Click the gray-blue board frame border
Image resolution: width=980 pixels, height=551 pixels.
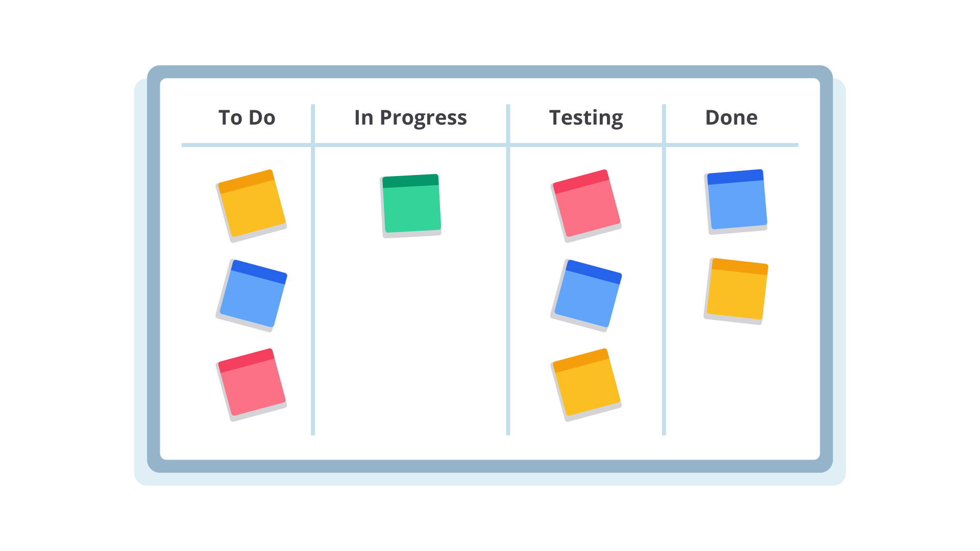pos(490,71)
